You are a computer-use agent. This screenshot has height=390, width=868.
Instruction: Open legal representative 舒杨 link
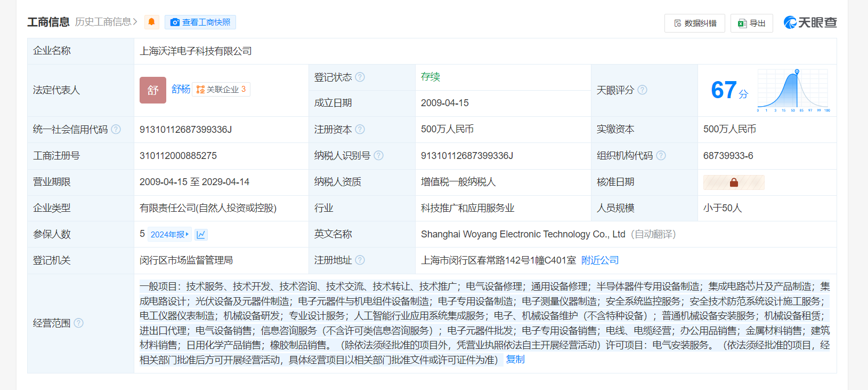[x=181, y=89]
